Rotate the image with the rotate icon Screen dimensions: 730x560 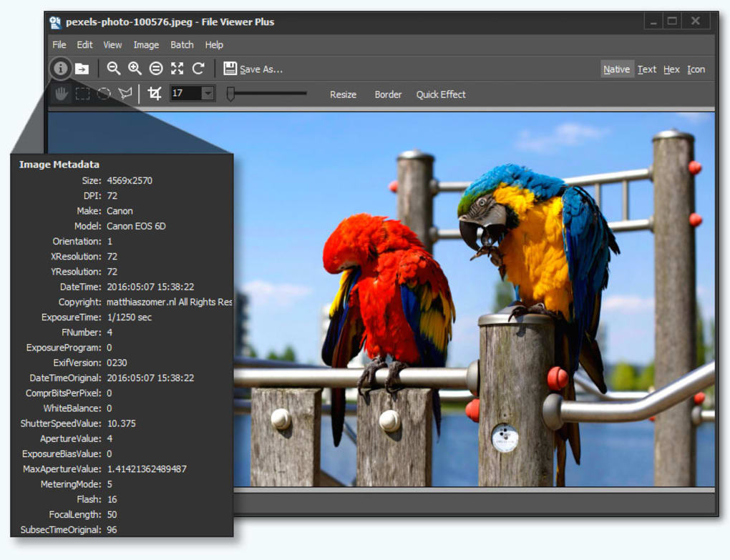click(198, 69)
